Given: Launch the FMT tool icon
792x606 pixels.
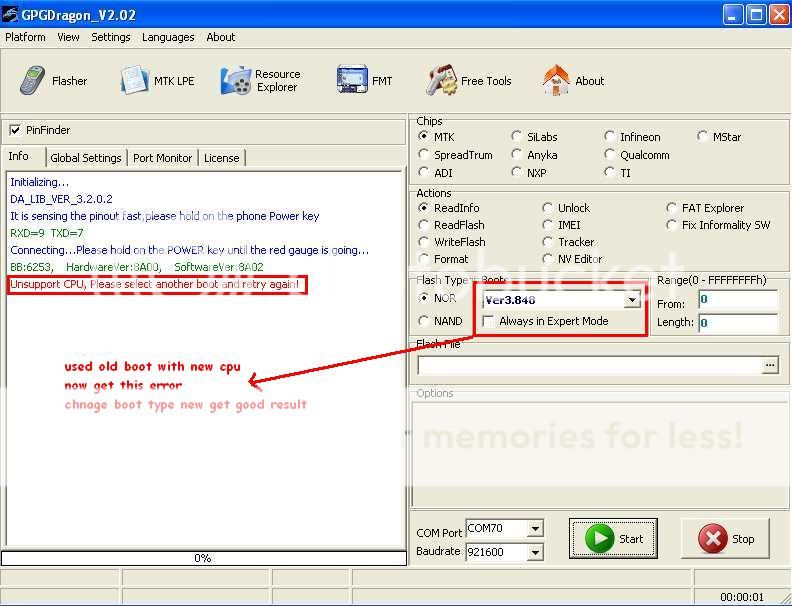Looking at the screenshot, I should (x=365, y=81).
